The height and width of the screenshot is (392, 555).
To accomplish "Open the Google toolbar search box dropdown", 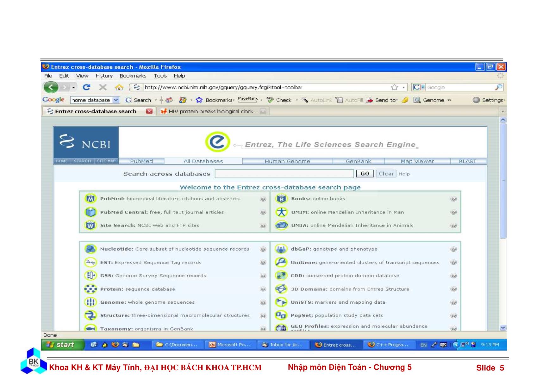I will [x=116, y=100].
